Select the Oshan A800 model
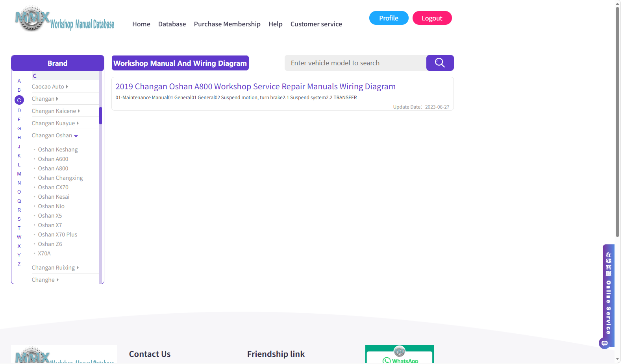 [x=53, y=168]
